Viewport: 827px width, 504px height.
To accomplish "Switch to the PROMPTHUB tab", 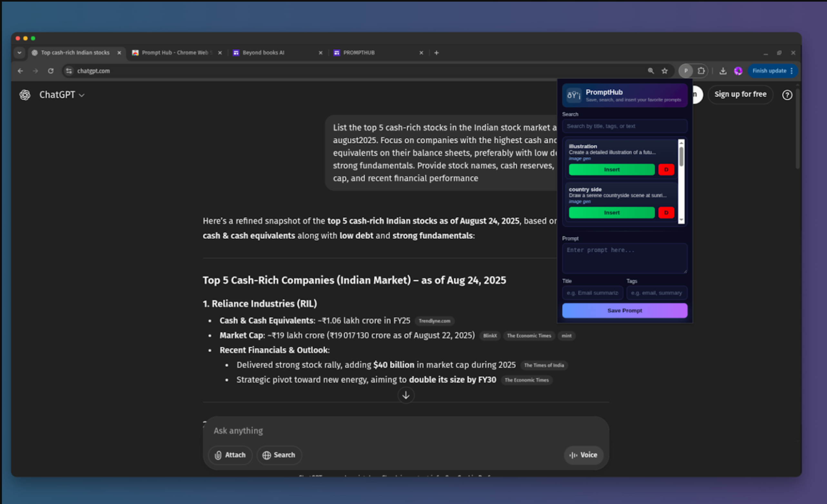I will 359,52.
